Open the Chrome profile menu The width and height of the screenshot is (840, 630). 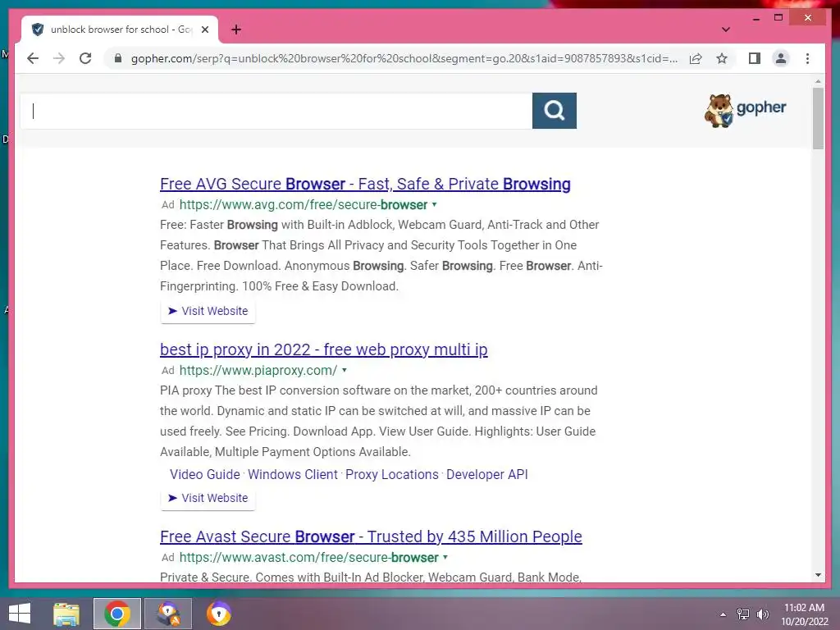point(781,58)
